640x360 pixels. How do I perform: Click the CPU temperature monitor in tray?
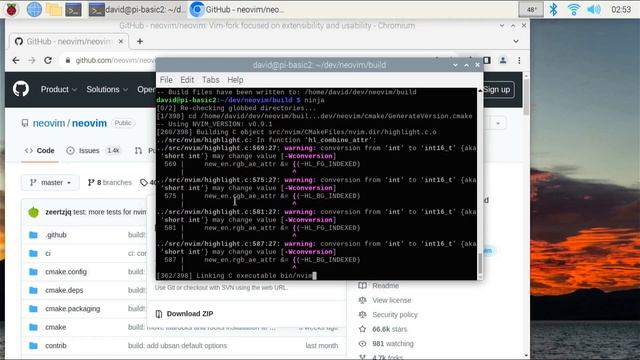[531, 9]
